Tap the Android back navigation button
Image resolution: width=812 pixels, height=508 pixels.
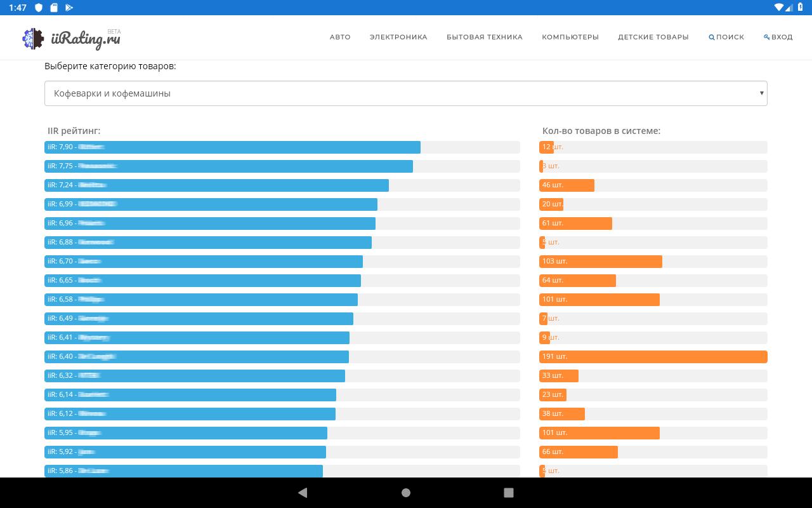[303, 493]
